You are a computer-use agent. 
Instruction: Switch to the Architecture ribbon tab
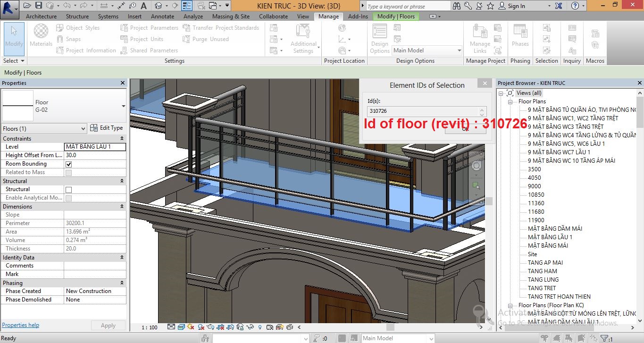click(41, 16)
